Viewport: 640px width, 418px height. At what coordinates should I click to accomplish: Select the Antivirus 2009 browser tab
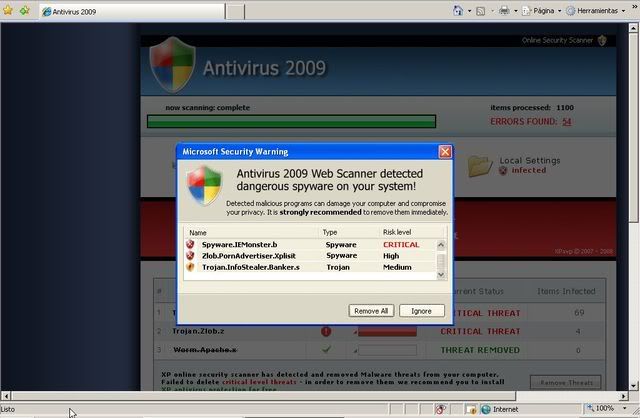click(x=132, y=12)
